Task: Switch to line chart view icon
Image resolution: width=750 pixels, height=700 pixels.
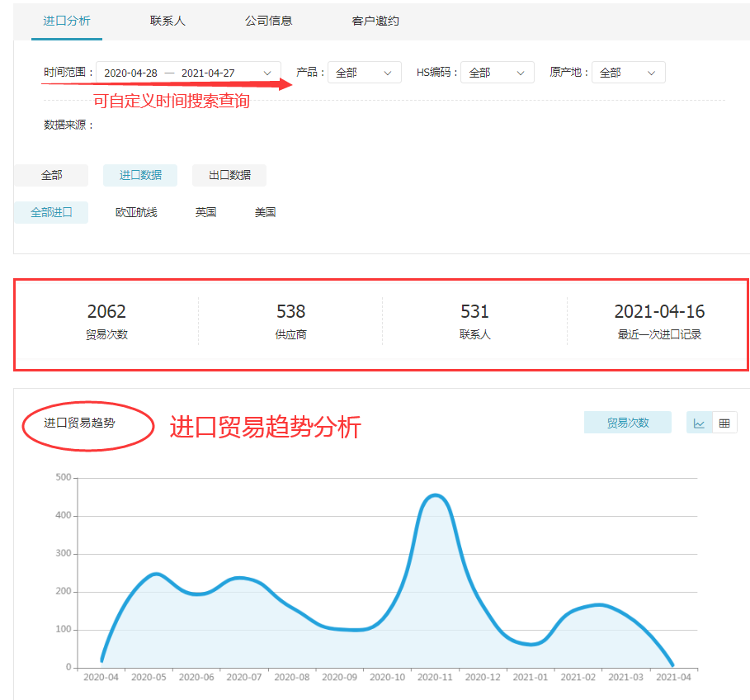Action: pos(699,423)
